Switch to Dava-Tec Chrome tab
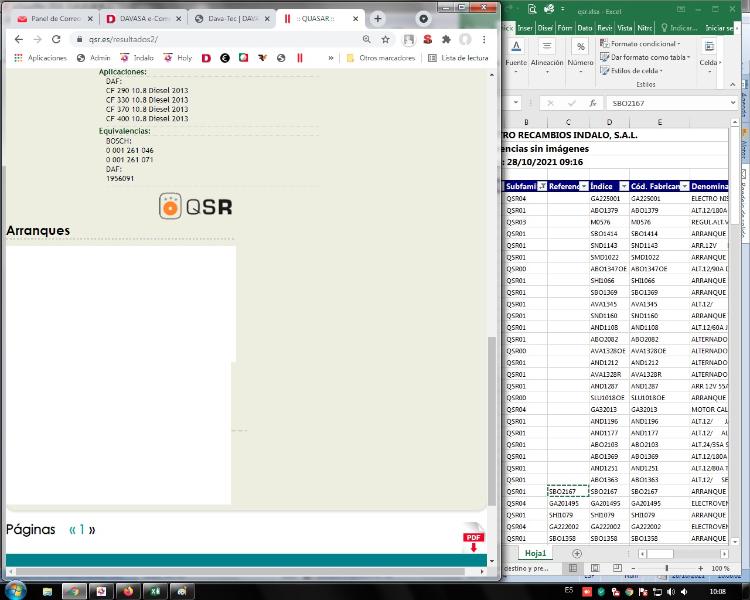This screenshot has height=600, width=750. pyautogui.click(x=232, y=19)
